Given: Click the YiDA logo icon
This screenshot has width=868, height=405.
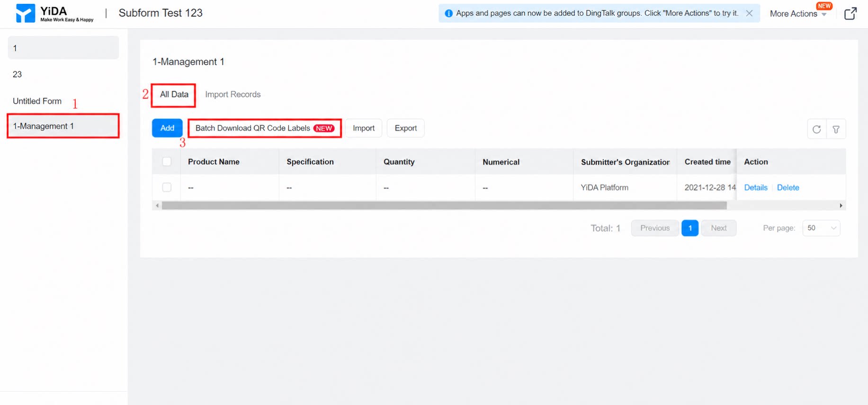Looking at the screenshot, I should click(25, 13).
